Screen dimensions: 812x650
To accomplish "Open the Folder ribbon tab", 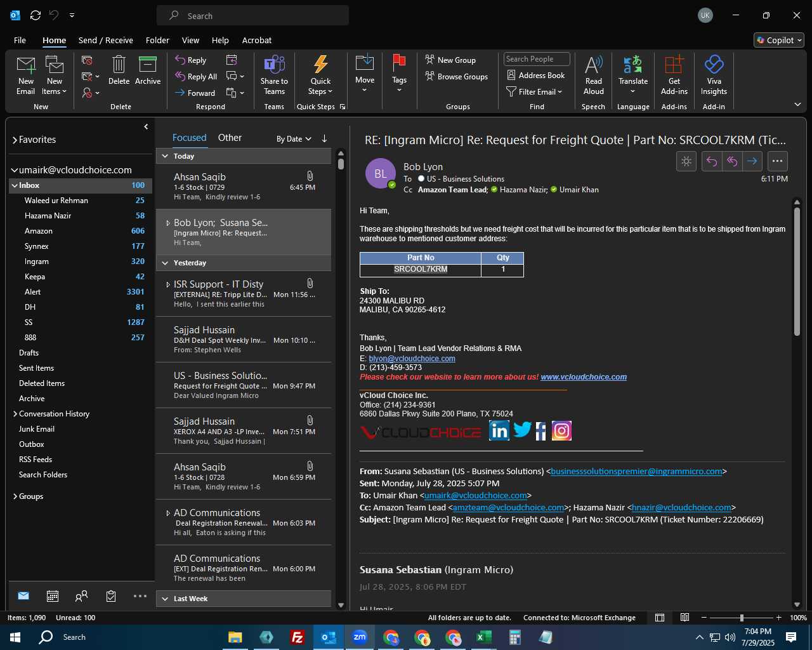I will coord(157,40).
